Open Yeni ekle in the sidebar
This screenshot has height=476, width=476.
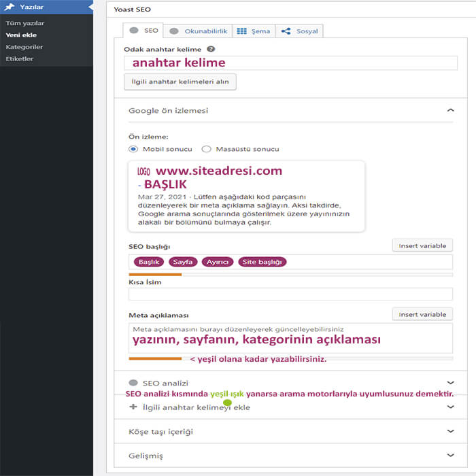[21, 35]
